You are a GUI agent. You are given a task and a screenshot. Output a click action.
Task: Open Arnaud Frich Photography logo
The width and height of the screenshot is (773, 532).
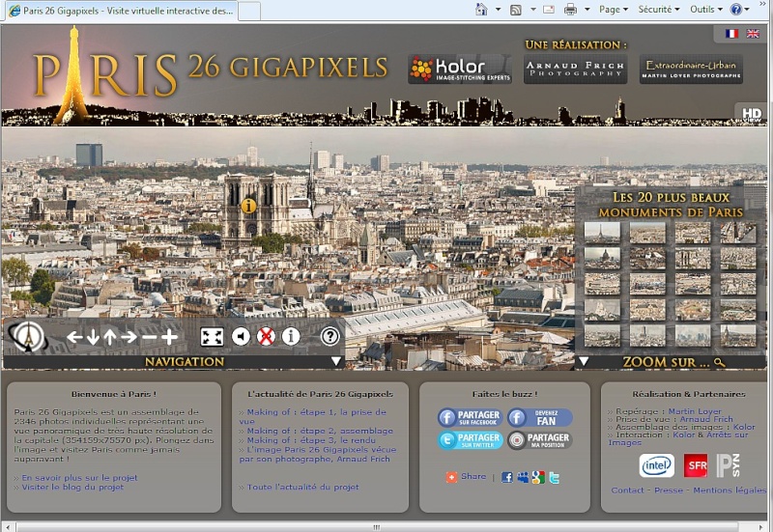pos(575,69)
